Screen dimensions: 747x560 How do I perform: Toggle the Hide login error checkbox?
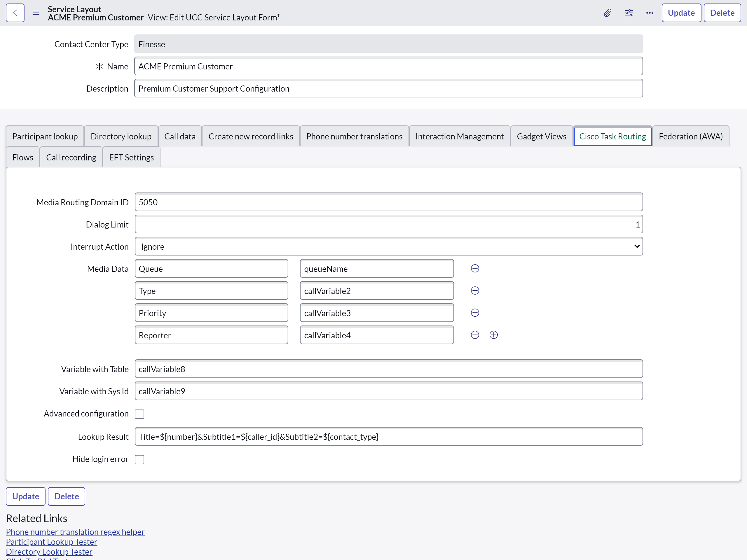pos(139,459)
